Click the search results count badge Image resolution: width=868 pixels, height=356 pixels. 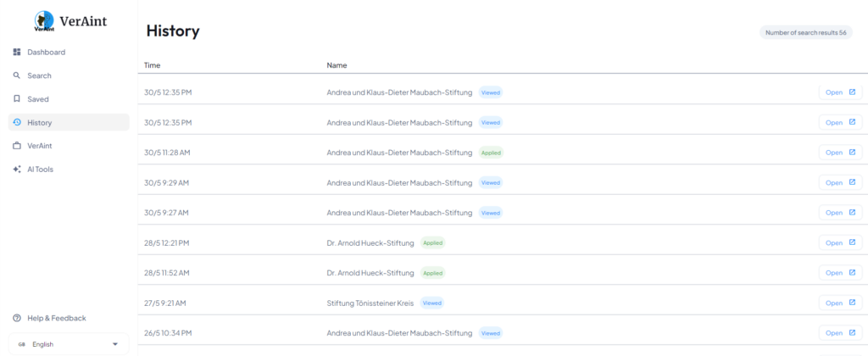[x=805, y=32]
